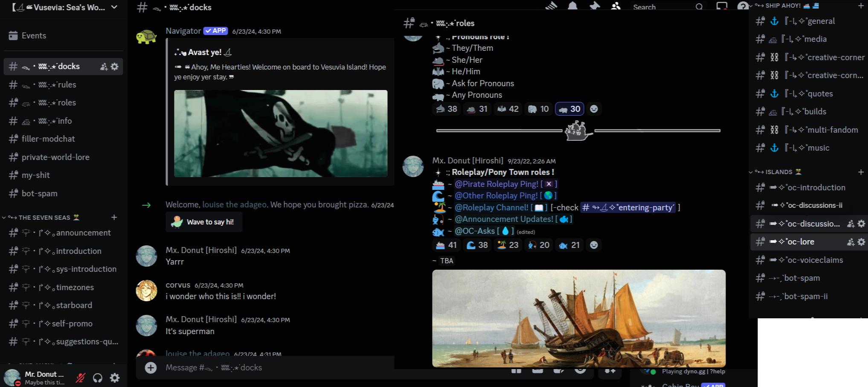Open private-world-lore channel

coord(63,157)
